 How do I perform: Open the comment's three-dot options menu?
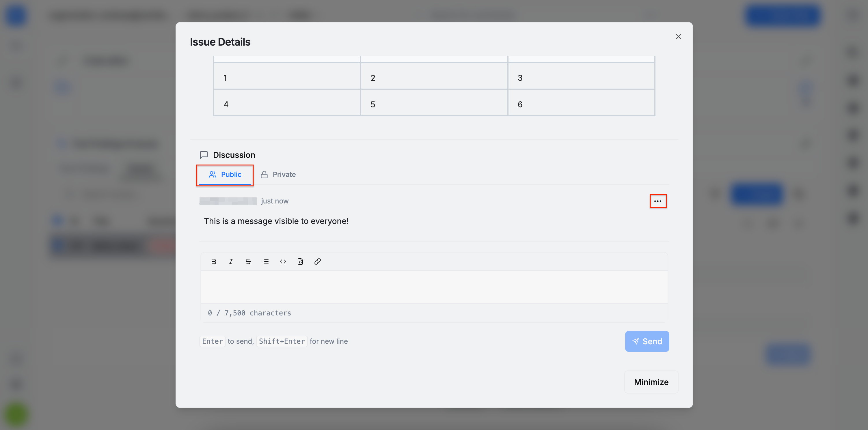pos(657,201)
